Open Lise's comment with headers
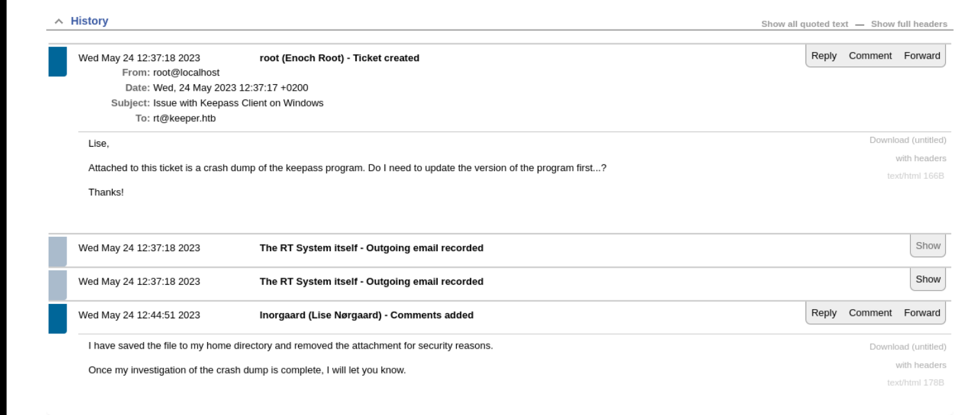Image resolution: width=980 pixels, height=415 pixels. pyautogui.click(x=920, y=365)
